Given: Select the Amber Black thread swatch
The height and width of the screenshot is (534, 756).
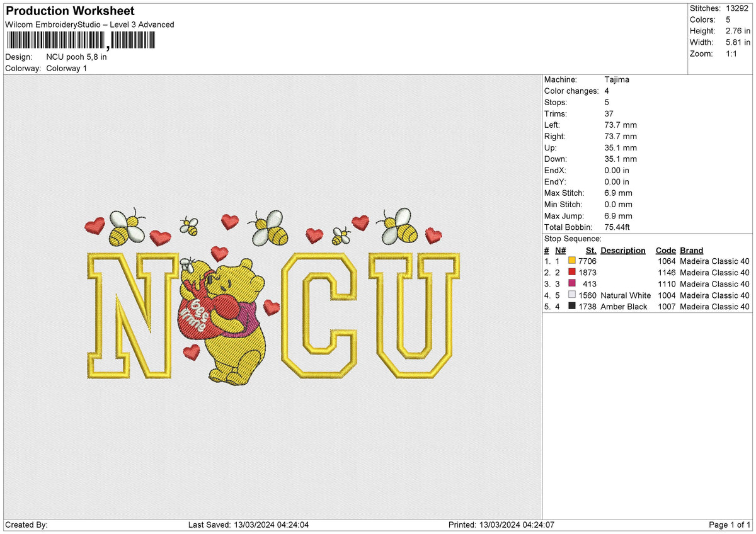Looking at the screenshot, I should [x=572, y=306].
